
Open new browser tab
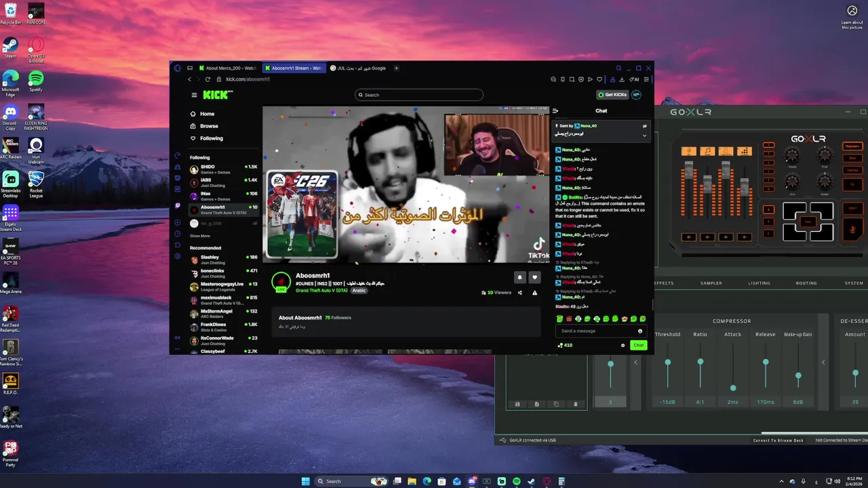click(397, 68)
